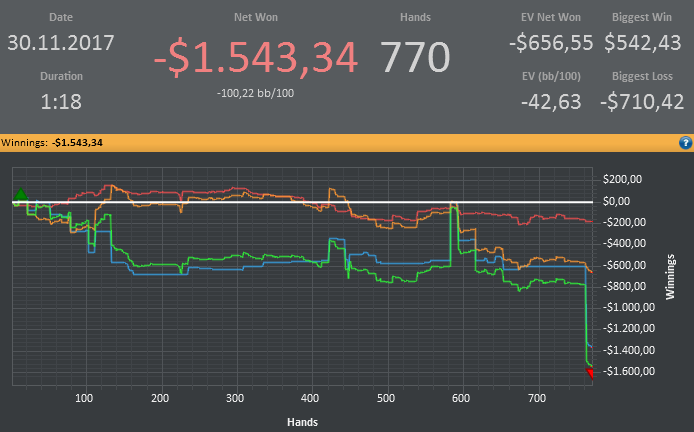Click the -$1.000,00 y-axis label
The width and height of the screenshot is (694, 432).
click(628, 307)
